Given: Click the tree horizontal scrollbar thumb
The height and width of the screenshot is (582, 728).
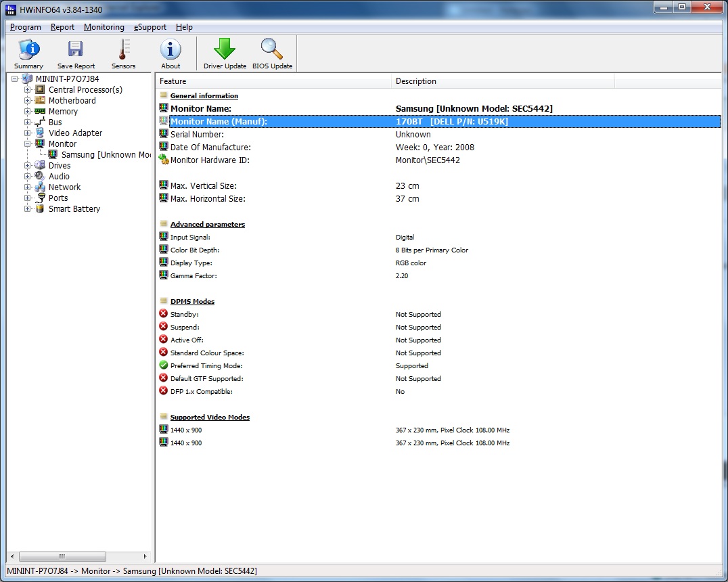Looking at the screenshot, I should click(x=62, y=556).
